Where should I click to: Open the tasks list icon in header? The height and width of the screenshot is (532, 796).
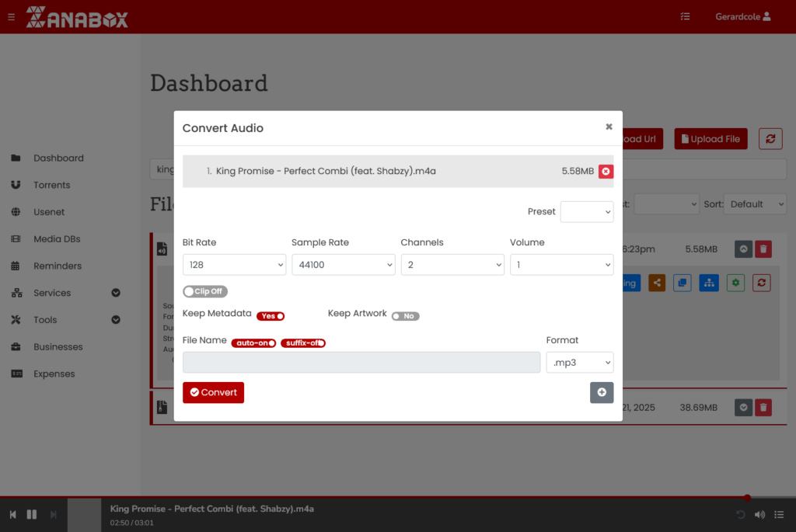pyautogui.click(x=685, y=16)
